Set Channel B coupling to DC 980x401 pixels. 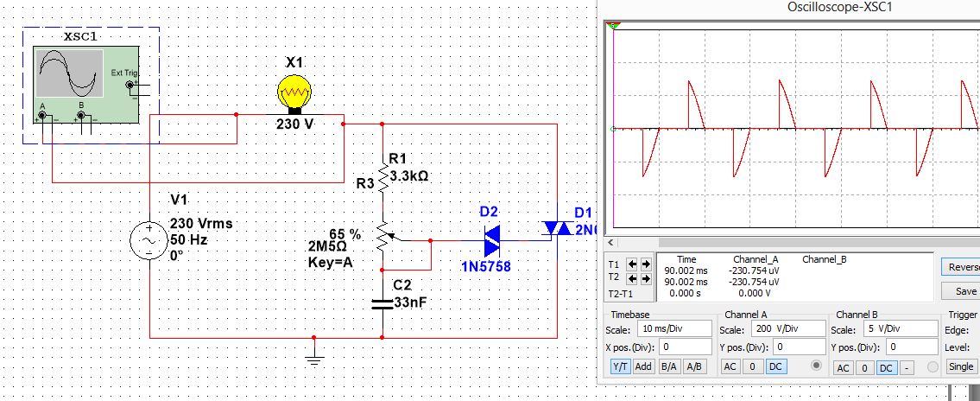pos(885,367)
